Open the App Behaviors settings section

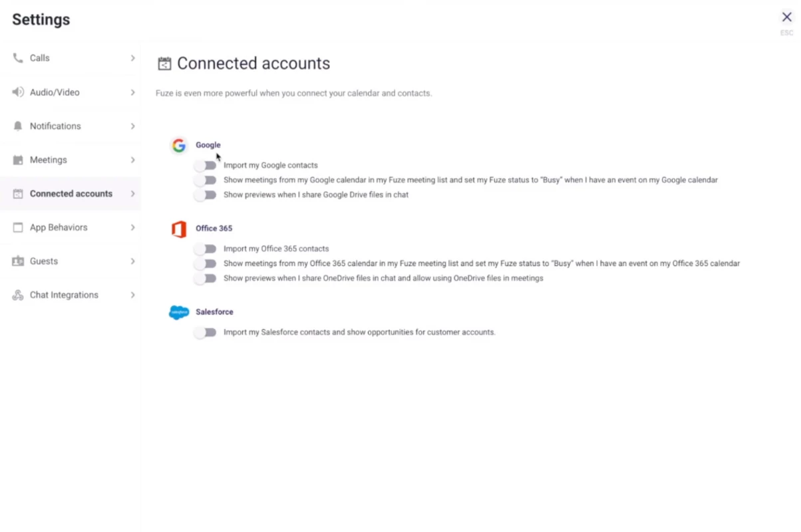(71, 227)
